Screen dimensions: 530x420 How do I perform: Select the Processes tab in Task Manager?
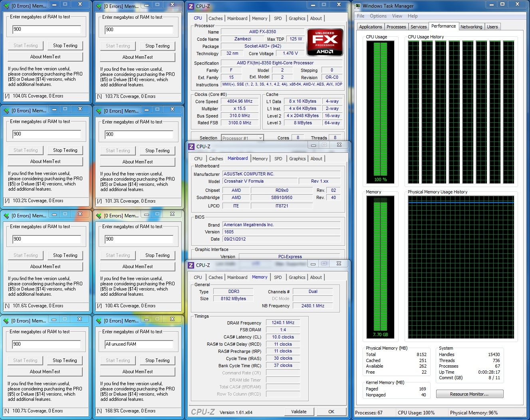(x=396, y=27)
